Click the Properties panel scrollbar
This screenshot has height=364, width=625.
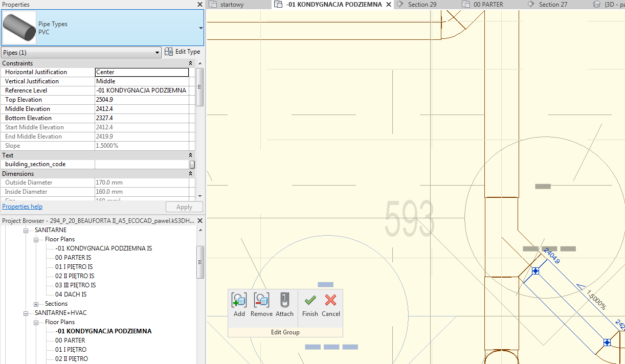200,87
